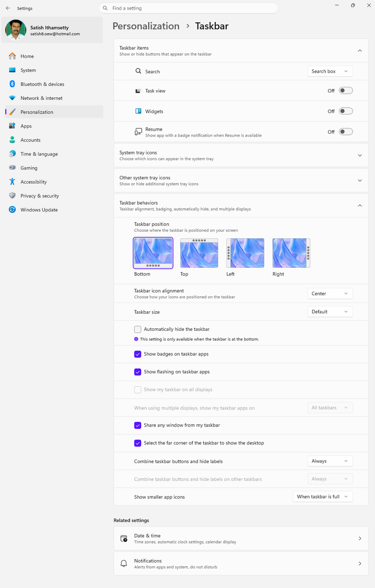The height and width of the screenshot is (588, 375).
Task: Click the Widgets icon
Action: (x=138, y=111)
